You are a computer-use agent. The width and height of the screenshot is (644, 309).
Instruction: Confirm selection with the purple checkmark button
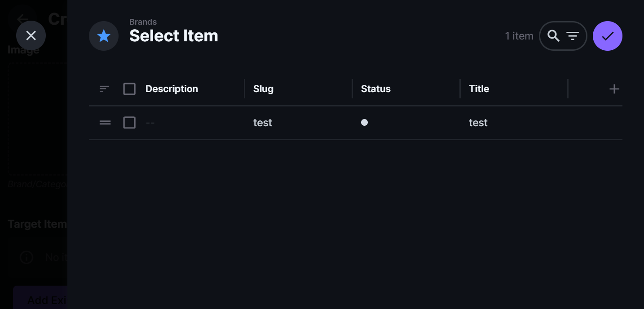[x=608, y=35]
